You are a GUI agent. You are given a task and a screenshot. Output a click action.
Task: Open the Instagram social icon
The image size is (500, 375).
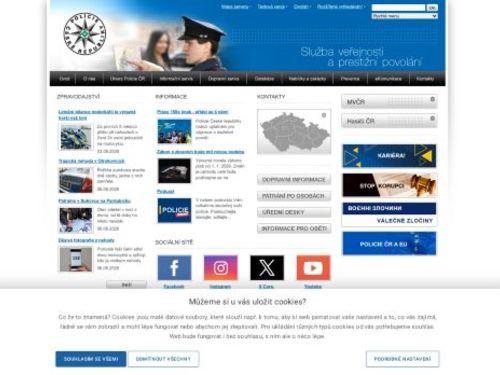221,268
